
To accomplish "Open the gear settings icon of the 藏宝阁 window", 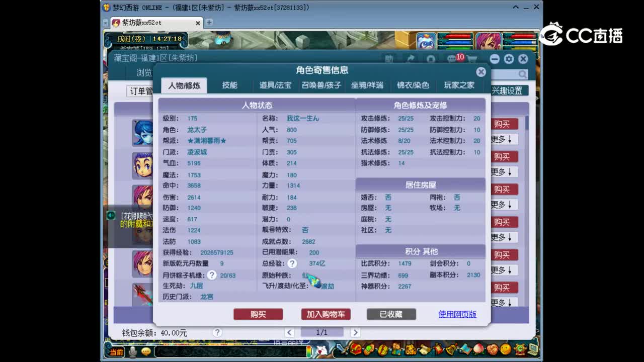I will point(509,59).
